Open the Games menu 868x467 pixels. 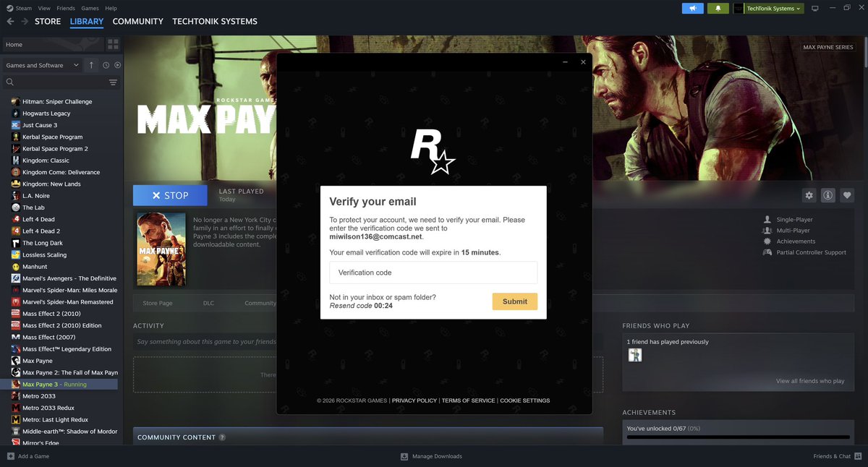pos(90,8)
